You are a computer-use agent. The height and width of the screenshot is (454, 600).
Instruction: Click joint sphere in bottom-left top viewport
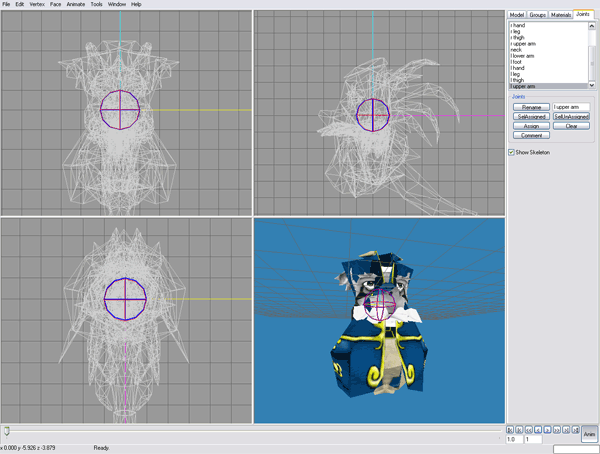click(x=125, y=299)
